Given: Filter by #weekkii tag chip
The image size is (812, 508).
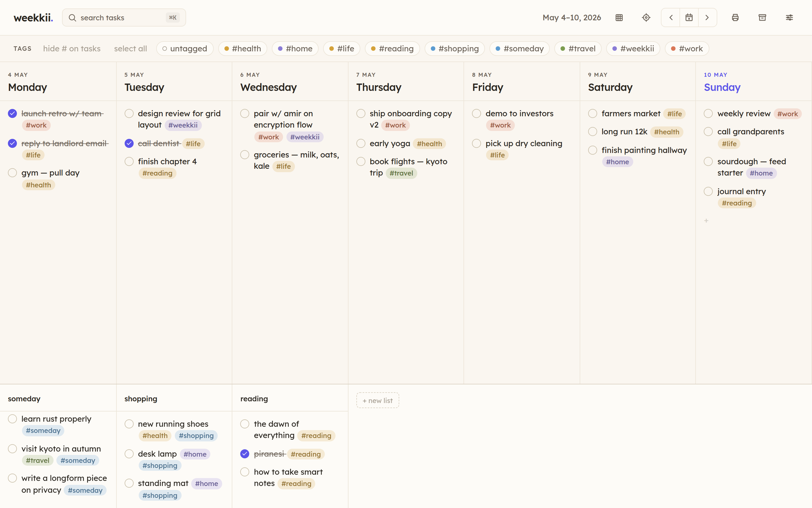Looking at the screenshot, I should pyautogui.click(x=633, y=49).
